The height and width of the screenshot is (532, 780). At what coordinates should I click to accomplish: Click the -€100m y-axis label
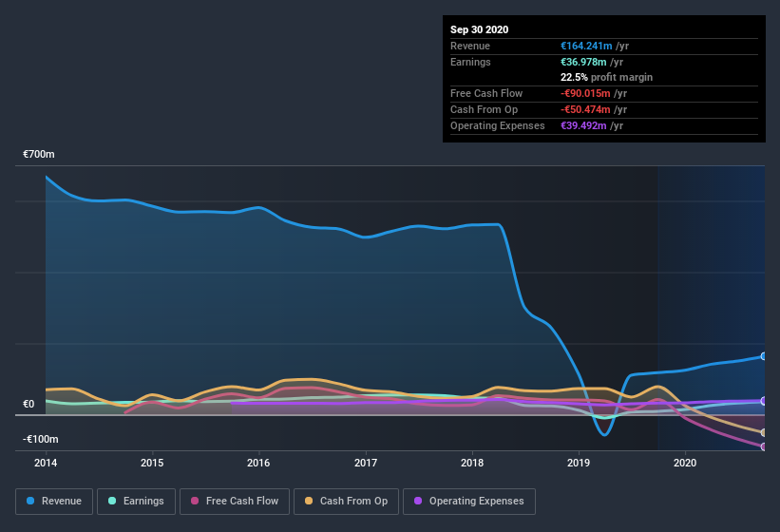coord(40,439)
